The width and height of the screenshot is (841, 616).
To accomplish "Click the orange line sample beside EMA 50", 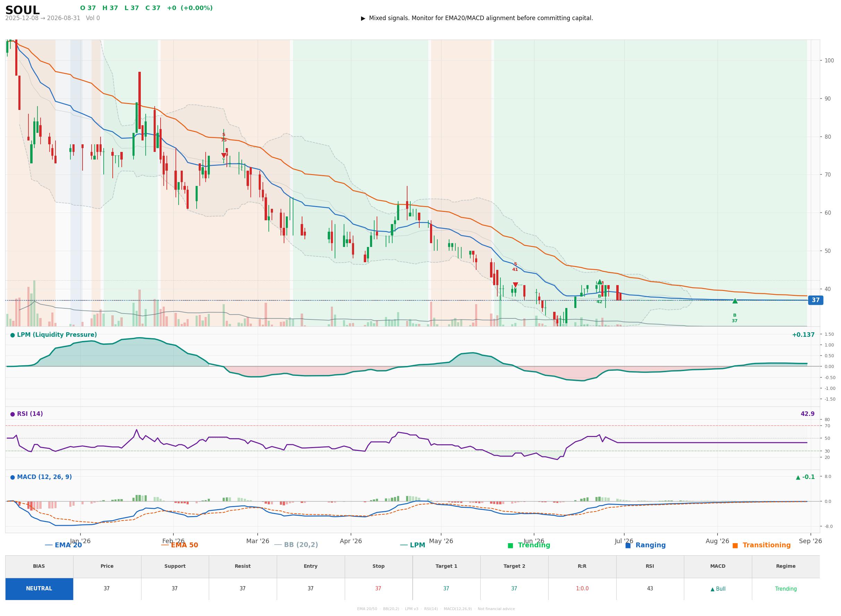I will point(165,545).
